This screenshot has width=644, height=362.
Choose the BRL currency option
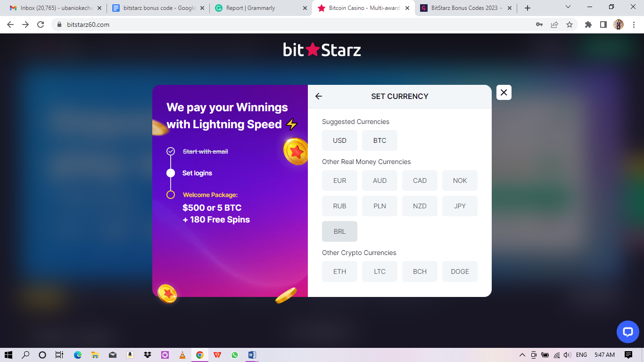tap(339, 231)
